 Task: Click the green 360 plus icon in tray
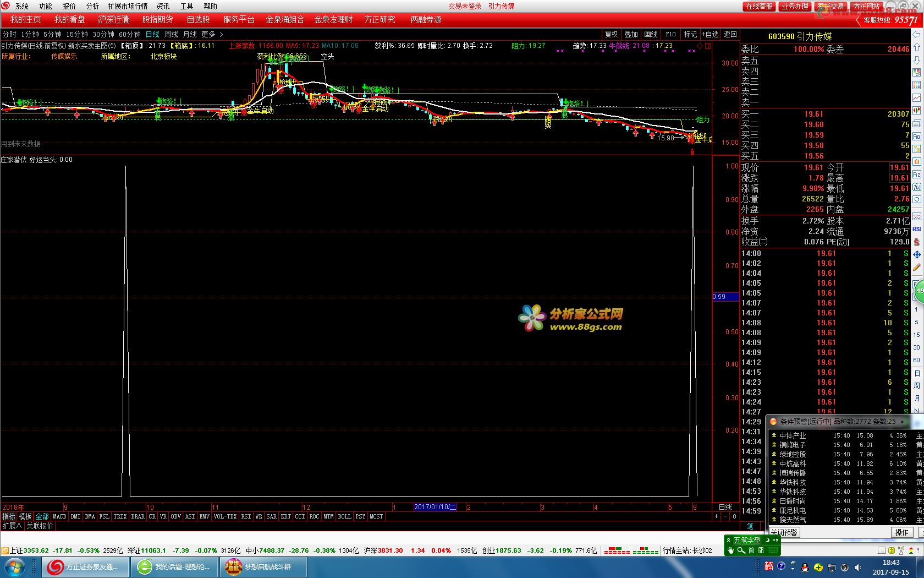(818, 567)
